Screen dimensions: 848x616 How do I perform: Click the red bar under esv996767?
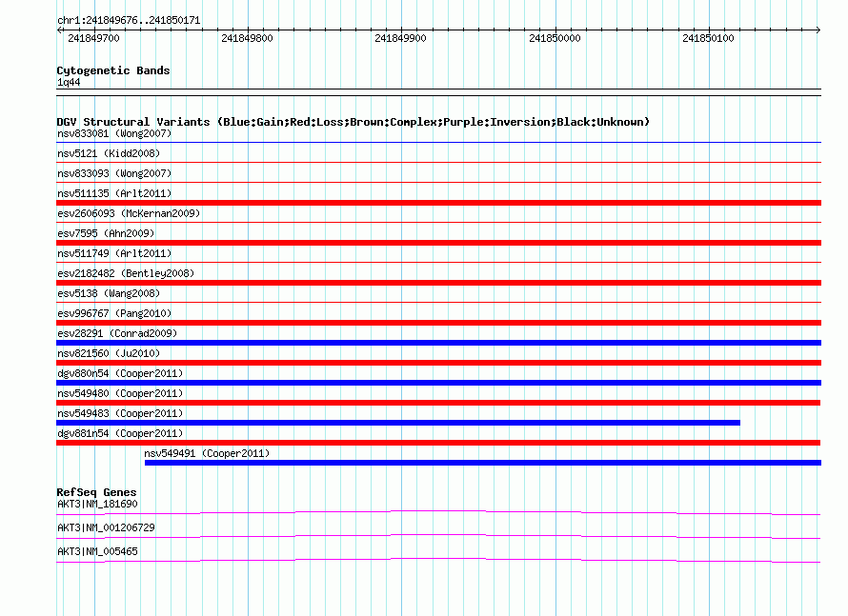tap(438, 323)
